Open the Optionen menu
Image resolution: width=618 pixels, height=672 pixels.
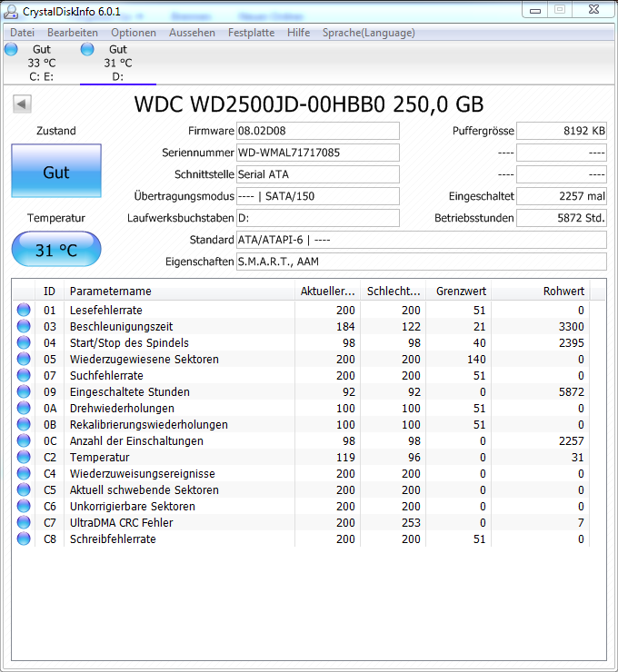click(134, 33)
